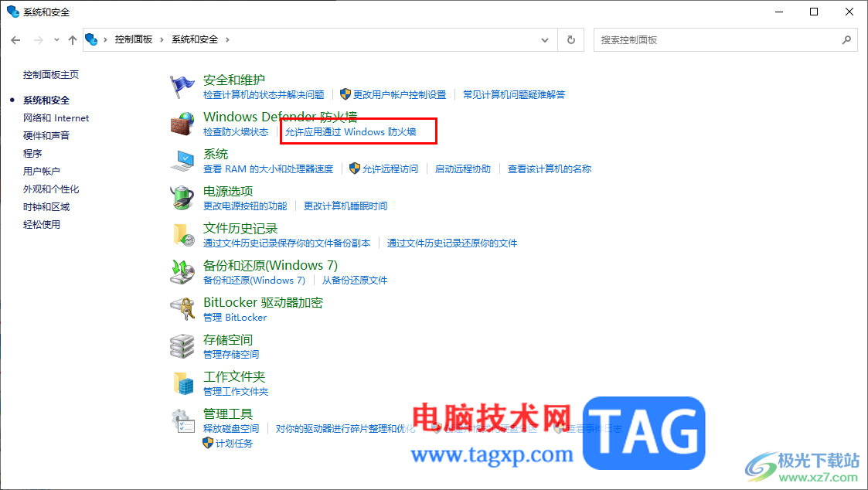Click the window title bar control panel icon
868x490 pixels.
(12, 12)
